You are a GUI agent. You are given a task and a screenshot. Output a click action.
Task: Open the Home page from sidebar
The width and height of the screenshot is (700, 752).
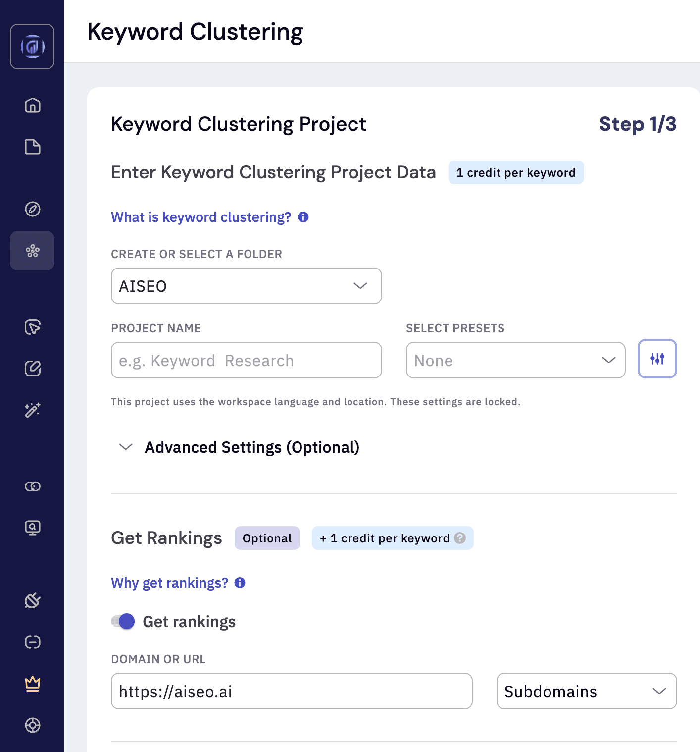[32, 106]
